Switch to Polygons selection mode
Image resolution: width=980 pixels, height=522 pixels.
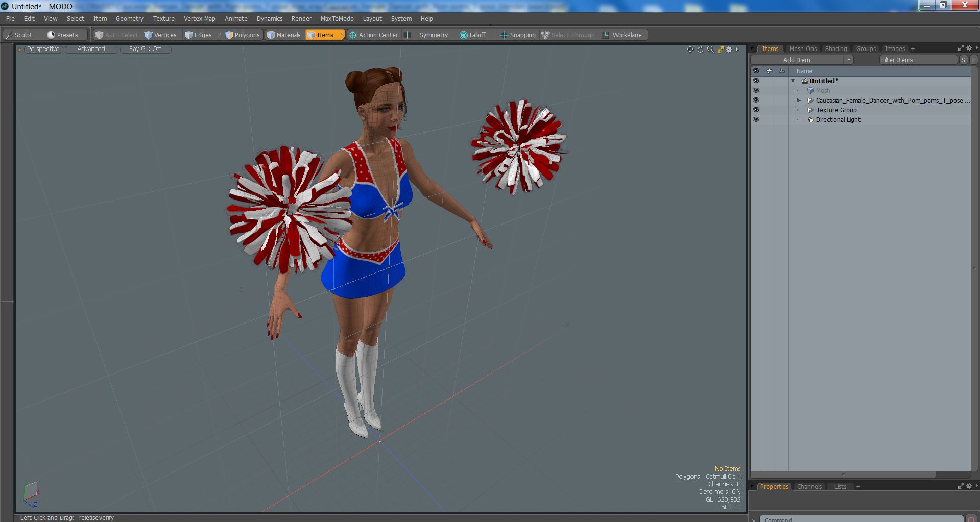(x=243, y=35)
